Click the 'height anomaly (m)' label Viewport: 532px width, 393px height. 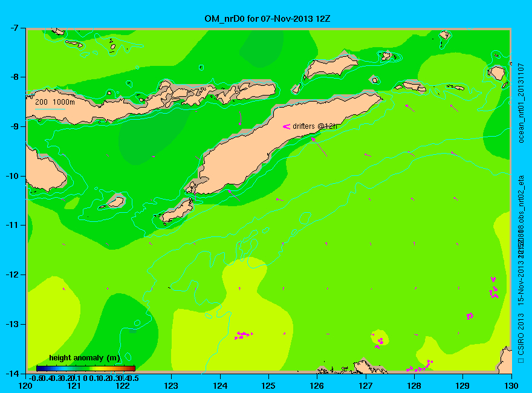click(x=84, y=358)
